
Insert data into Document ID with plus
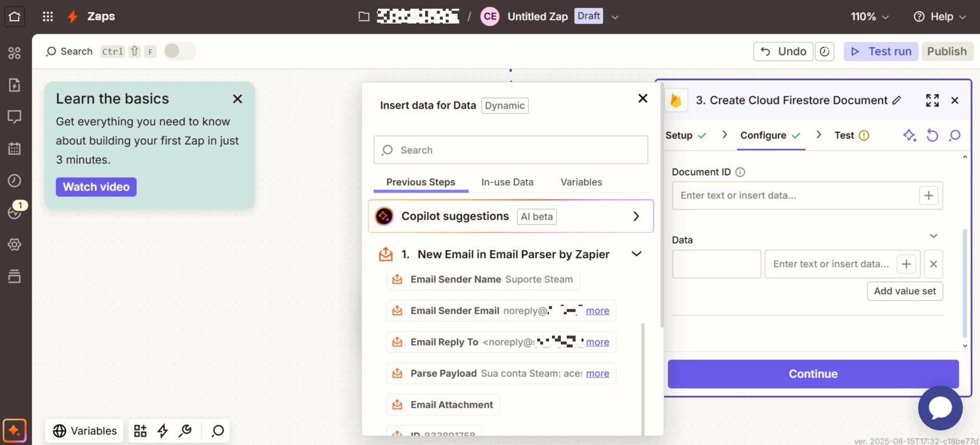(929, 196)
